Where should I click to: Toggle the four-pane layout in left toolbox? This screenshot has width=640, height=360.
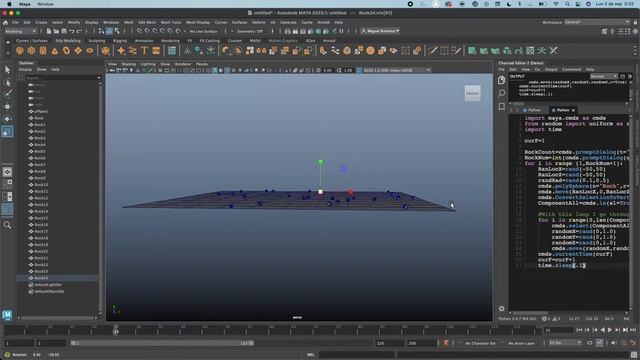7,184
